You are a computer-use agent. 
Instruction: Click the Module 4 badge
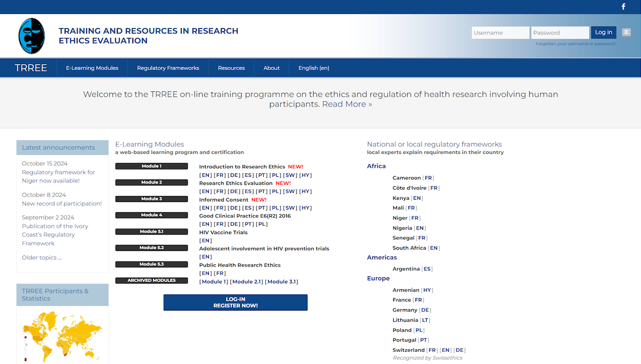pos(151,215)
